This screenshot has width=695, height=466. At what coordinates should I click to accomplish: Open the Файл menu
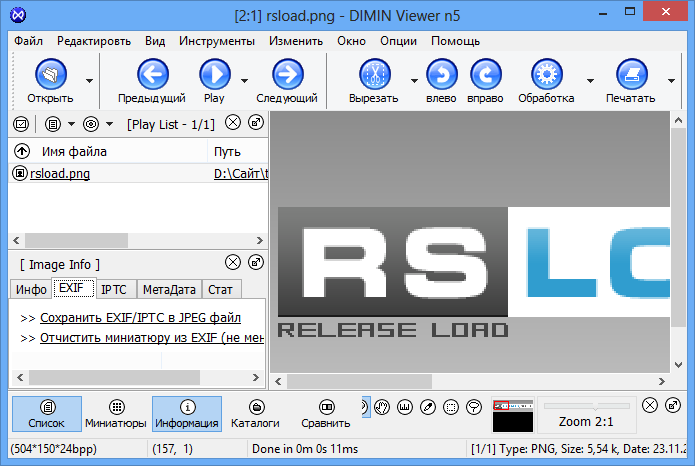point(28,41)
